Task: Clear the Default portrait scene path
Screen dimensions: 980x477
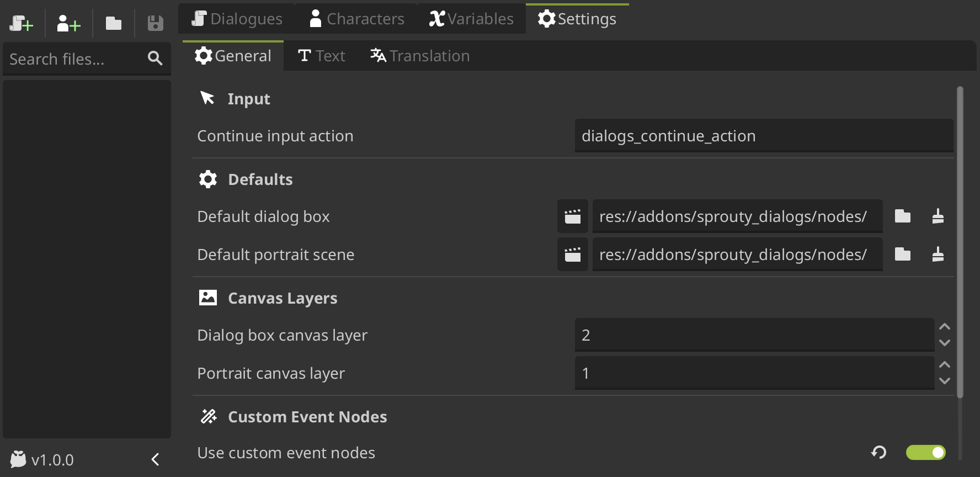Action: point(938,255)
